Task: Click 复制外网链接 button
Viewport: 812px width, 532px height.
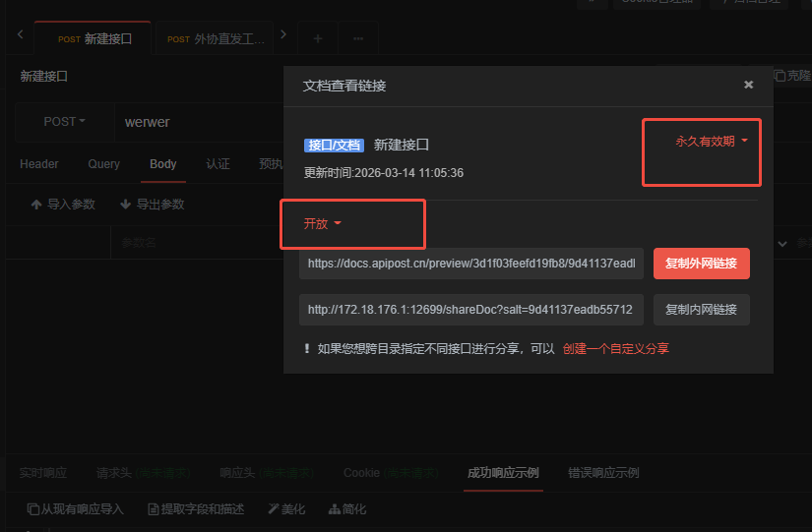Action: pyautogui.click(x=701, y=264)
